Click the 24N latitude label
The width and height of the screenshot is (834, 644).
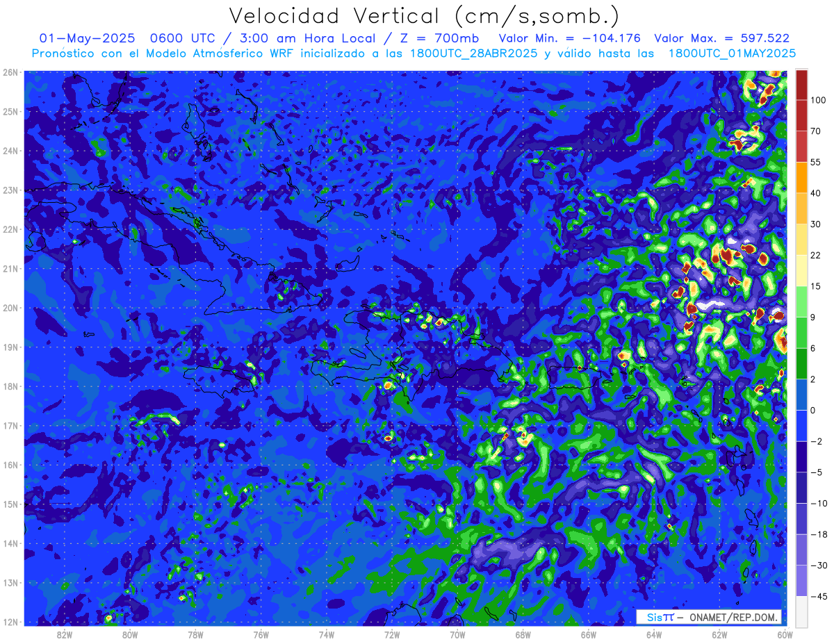(x=10, y=151)
